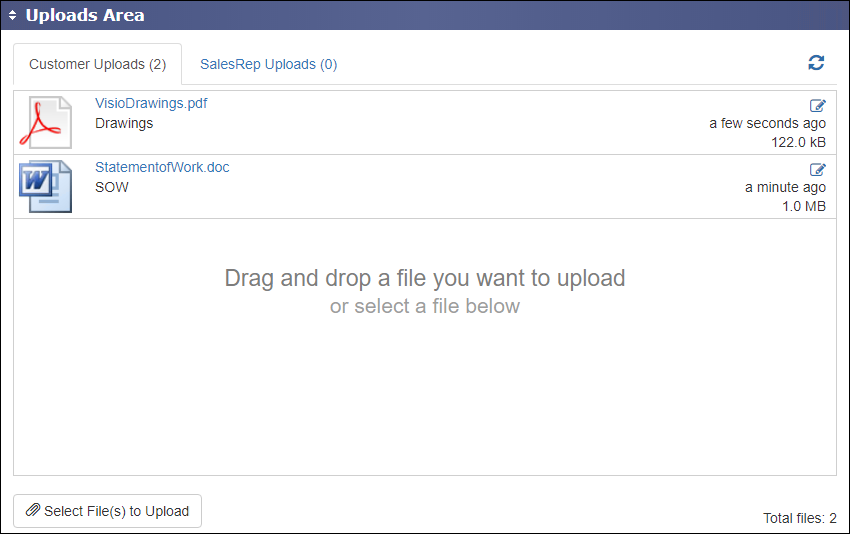850x534 pixels.
Task: Click the Word document icon
Action: pyautogui.click(x=46, y=186)
